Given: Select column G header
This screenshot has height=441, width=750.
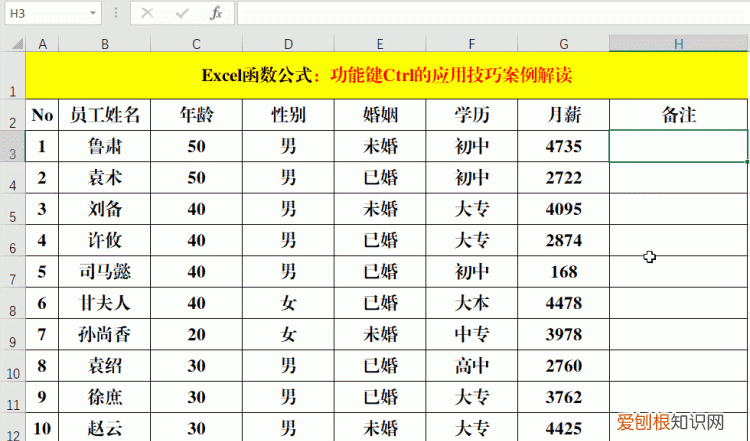Looking at the screenshot, I should 563,44.
